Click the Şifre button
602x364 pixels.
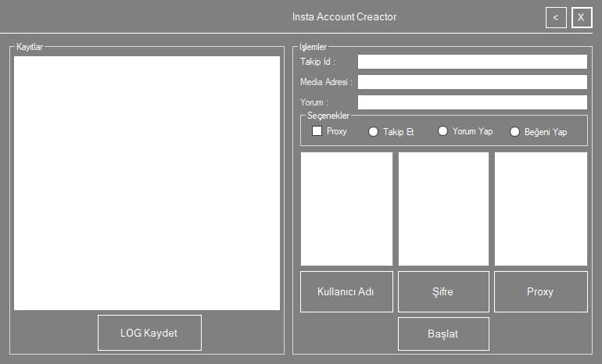[x=443, y=292]
